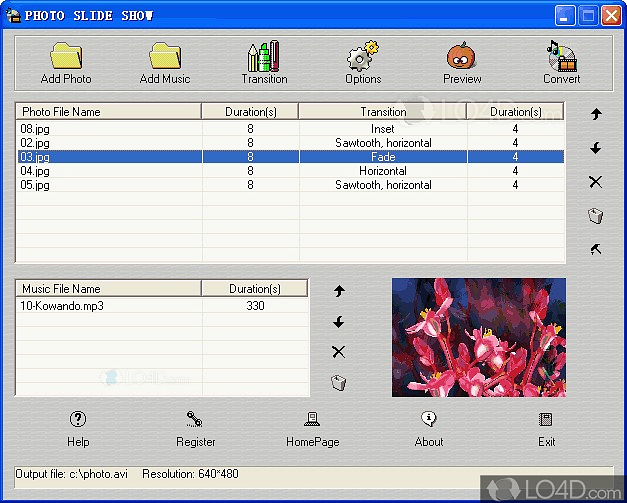Remove selected photo with X icon

pos(596,182)
